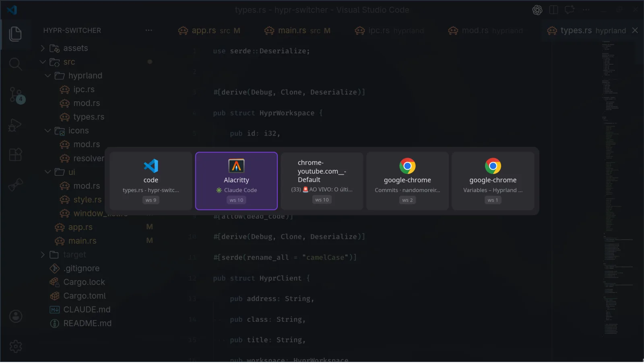Open main.rs in the file tree
This screenshot has width=644, height=364.
coord(82,241)
